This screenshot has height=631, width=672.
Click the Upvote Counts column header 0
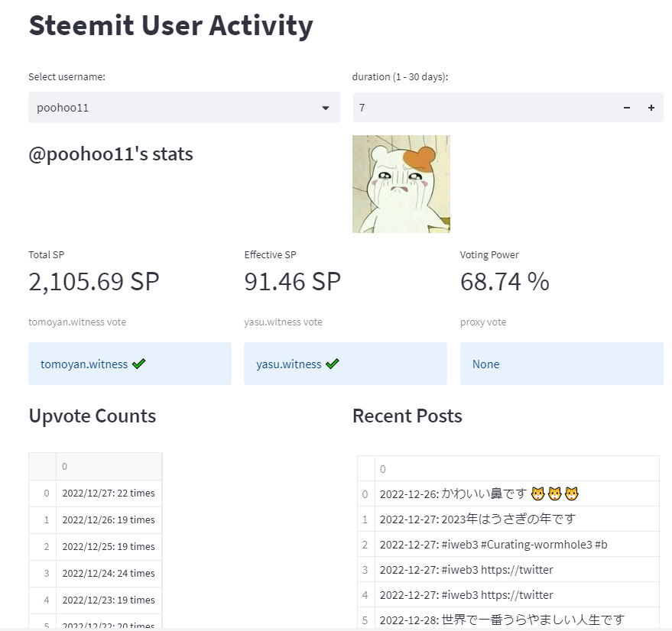[x=109, y=466]
